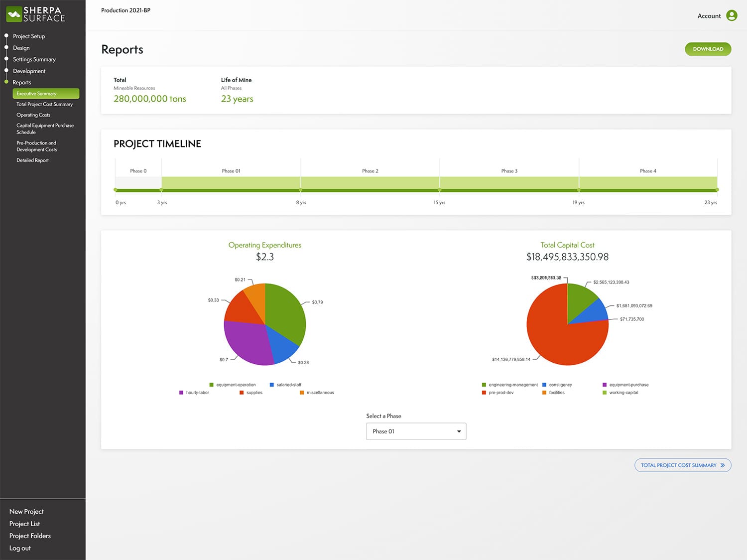
Task: Click the Design milestone circle
Action: point(7,47)
